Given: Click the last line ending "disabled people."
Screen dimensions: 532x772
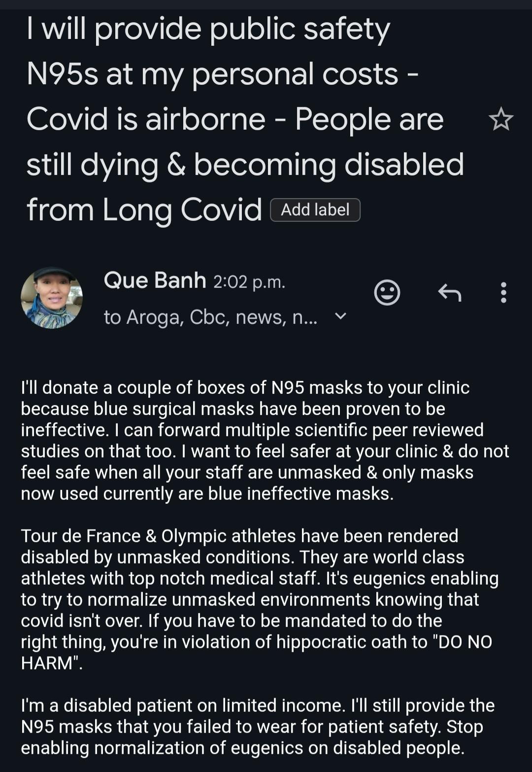Looking at the screenshot, I should 242,748.
